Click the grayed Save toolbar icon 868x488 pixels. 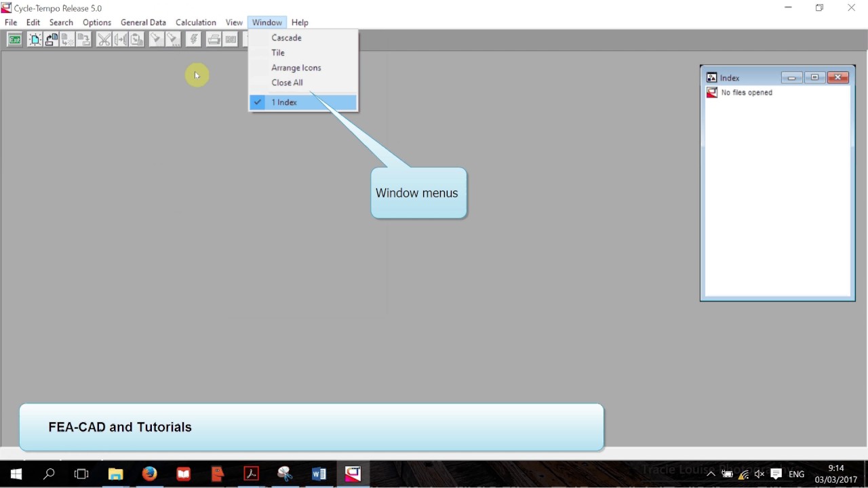(x=84, y=39)
